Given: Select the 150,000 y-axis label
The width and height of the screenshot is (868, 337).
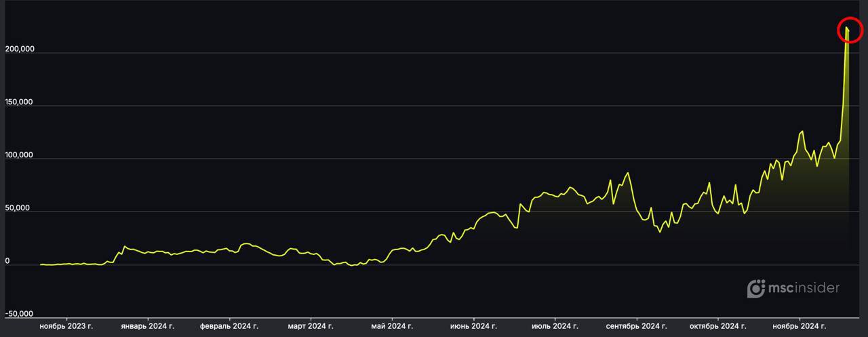Looking at the screenshot, I should point(20,103).
